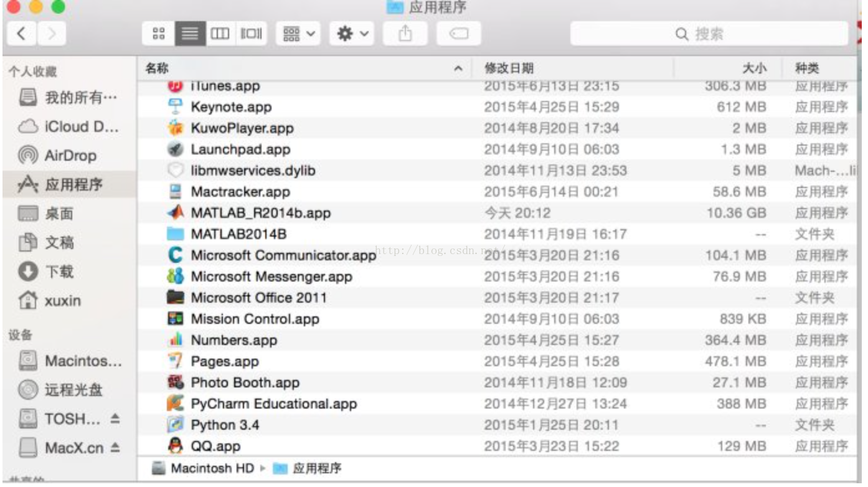Viewport: 868px width, 487px height.
Task: Sort by 种类 column header
Action: tap(807, 68)
